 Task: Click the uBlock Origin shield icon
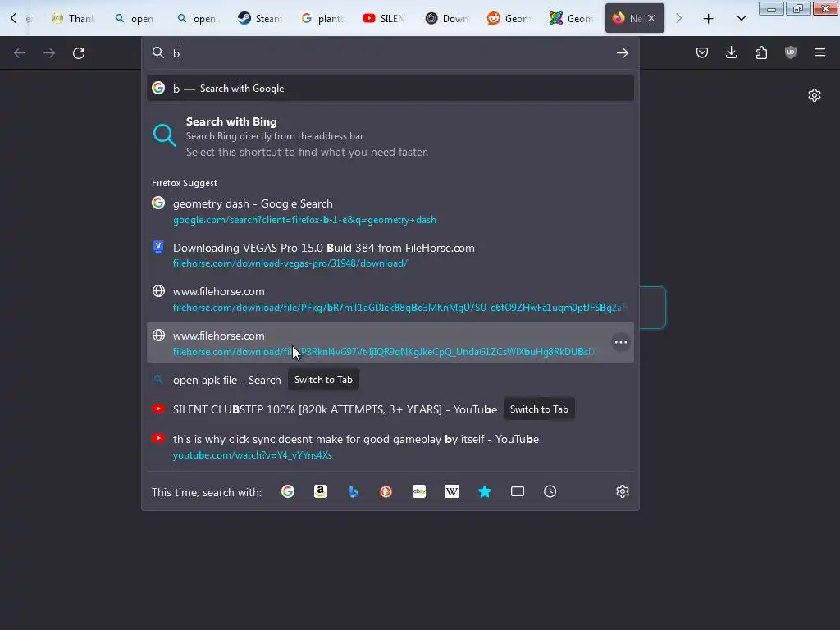pyautogui.click(x=791, y=52)
